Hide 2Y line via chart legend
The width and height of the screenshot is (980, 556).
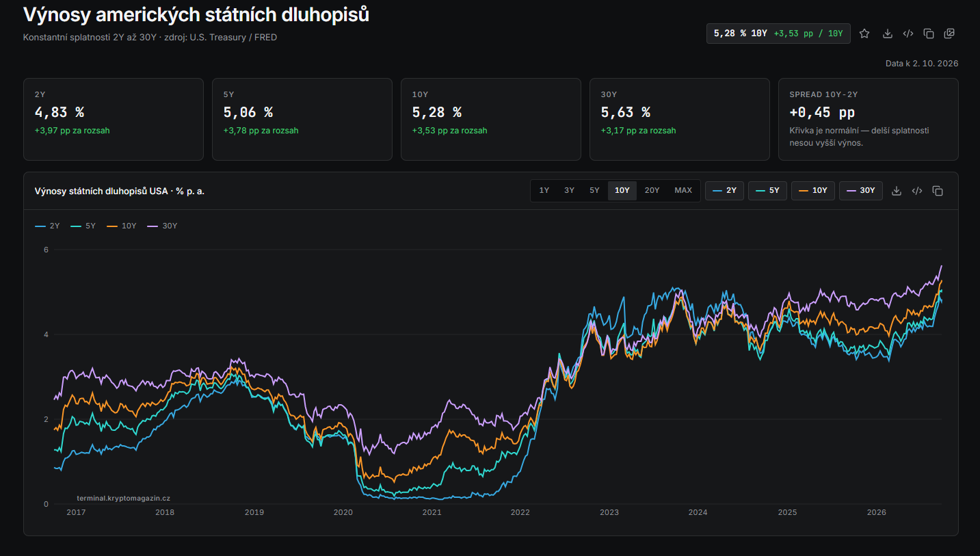pyautogui.click(x=47, y=226)
